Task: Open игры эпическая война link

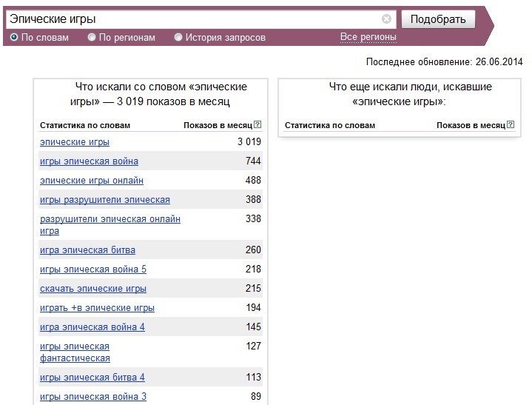Action: (x=89, y=161)
